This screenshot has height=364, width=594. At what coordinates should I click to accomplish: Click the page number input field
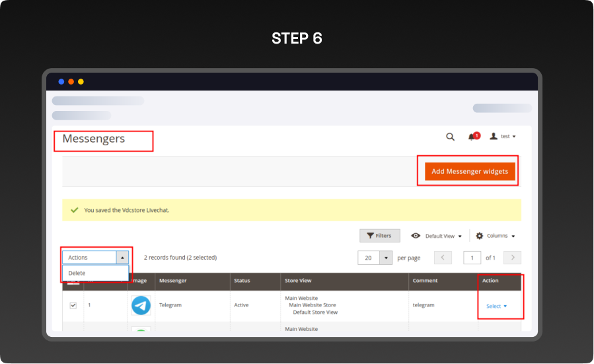pos(472,258)
